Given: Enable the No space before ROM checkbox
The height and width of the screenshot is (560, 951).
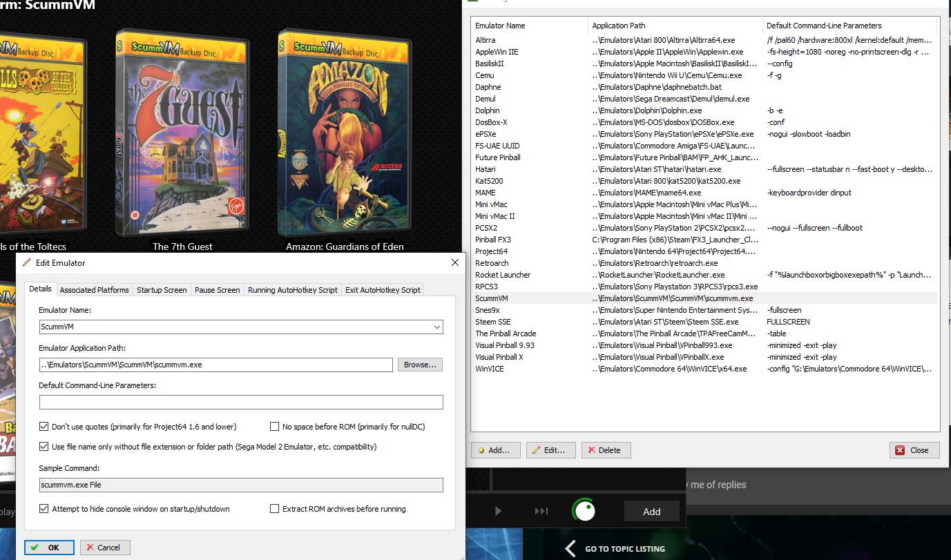Looking at the screenshot, I should click(x=275, y=427).
